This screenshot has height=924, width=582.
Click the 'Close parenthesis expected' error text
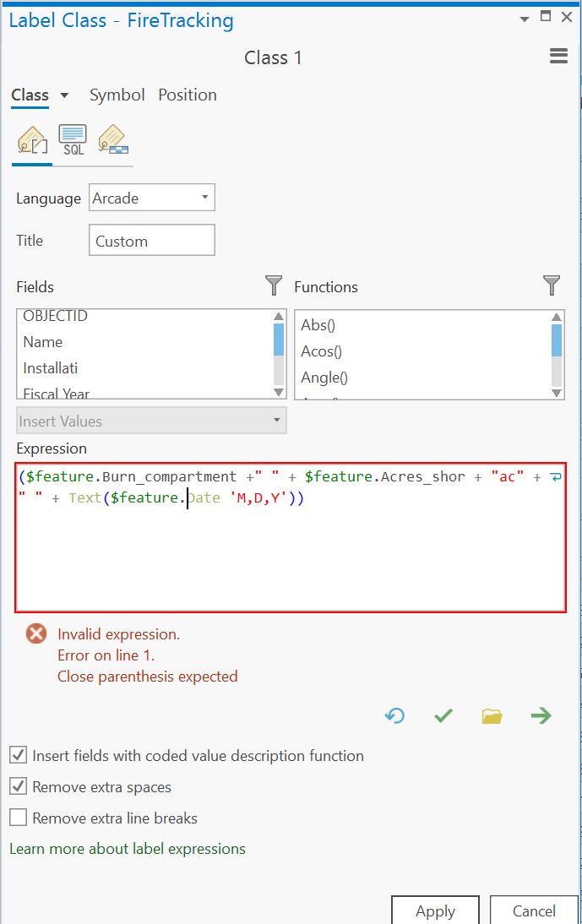147,676
